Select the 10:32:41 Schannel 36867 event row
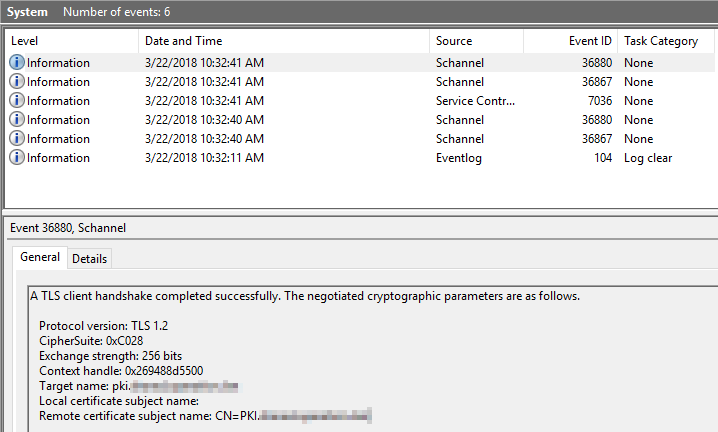The height and width of the screenshot is (432, 718). (x=300, y=82)
